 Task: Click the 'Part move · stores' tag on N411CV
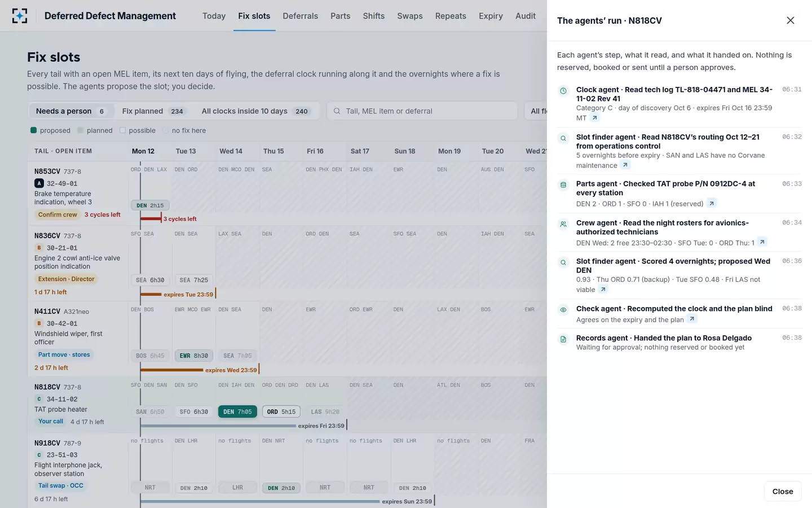pos(64,354)
